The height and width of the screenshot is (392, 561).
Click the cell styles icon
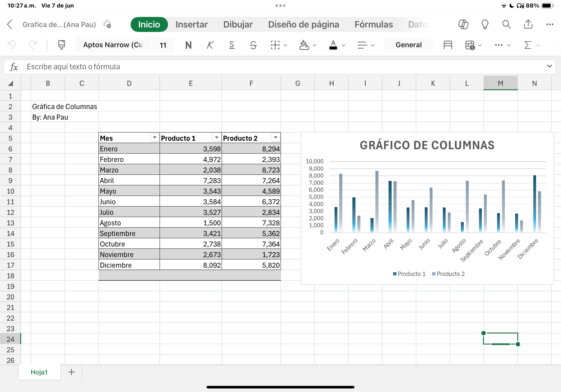448,45
